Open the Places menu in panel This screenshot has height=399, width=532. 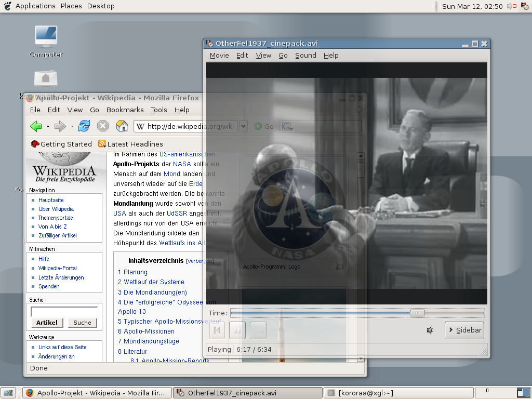tap(71, 6)
